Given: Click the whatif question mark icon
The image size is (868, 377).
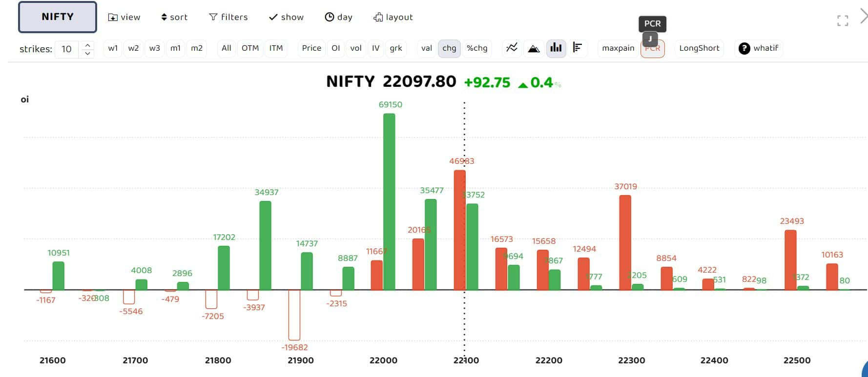Looking at the screenshot, I should (744, 48).
